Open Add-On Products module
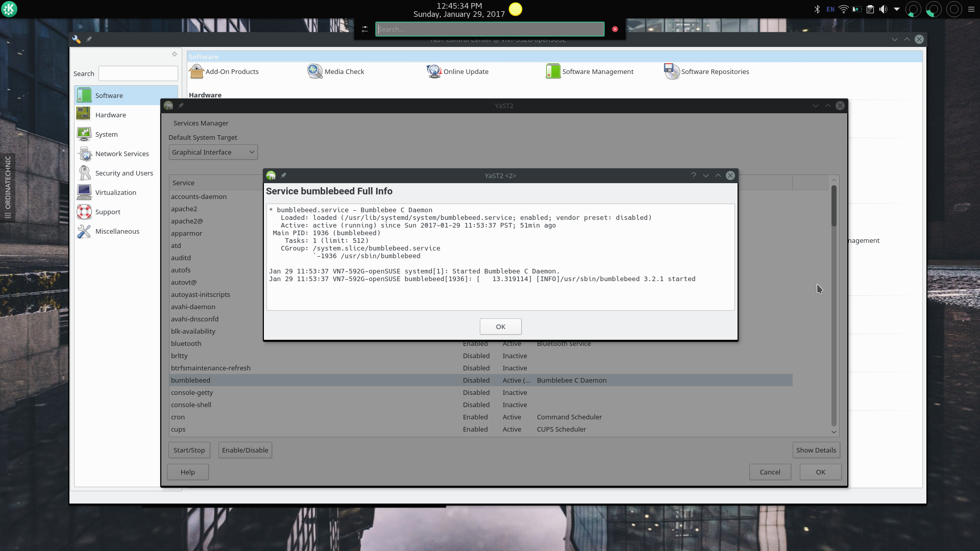Viewport: 980px width, 551px height. point(224,71)
